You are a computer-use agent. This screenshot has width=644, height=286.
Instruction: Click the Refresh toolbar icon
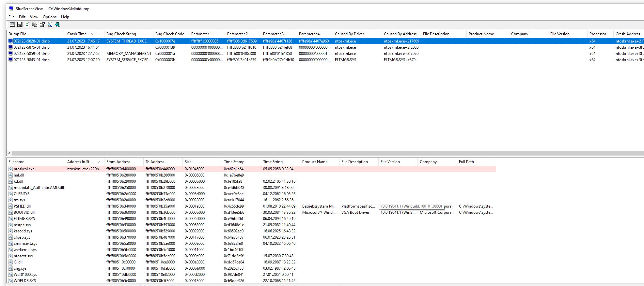[x=27, y=25]
